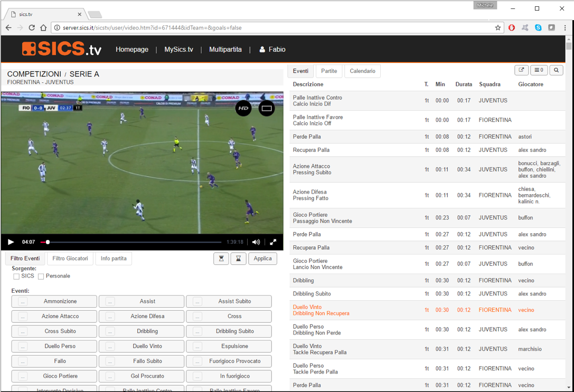Click the dark hourglass icon near Applica
Image resolution: width=574 pixels, height=392 pixels.
239,259
